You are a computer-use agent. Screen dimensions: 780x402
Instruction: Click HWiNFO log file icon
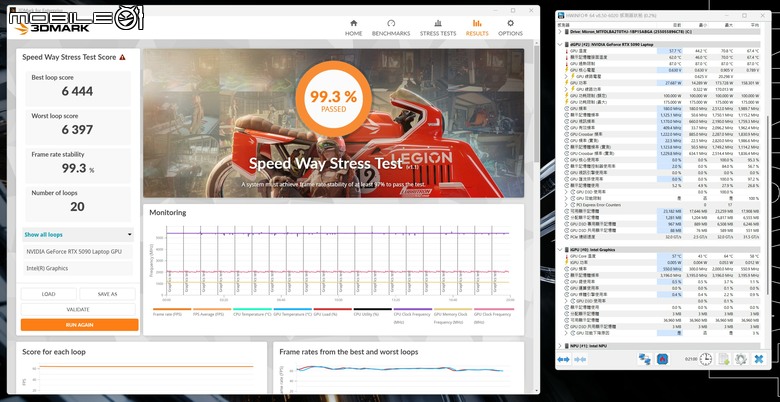pyautogui.click(x=724, y=359)
